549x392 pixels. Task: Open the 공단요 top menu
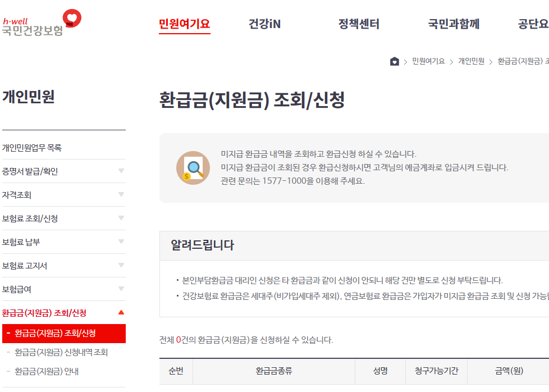click(x=533, y=24)
